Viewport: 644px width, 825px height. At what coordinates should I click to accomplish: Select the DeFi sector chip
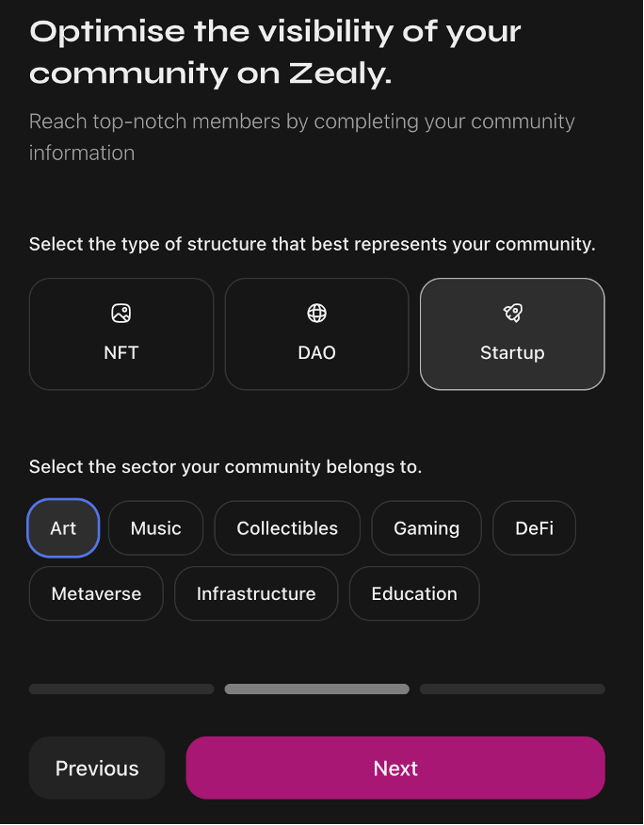pos(534,528)
